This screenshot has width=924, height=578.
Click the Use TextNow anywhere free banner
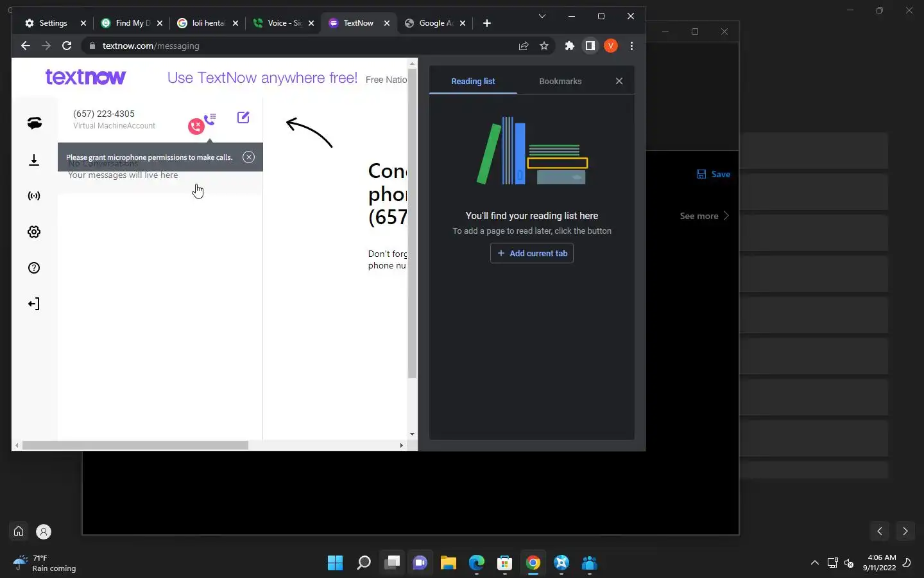pos(262,78)
